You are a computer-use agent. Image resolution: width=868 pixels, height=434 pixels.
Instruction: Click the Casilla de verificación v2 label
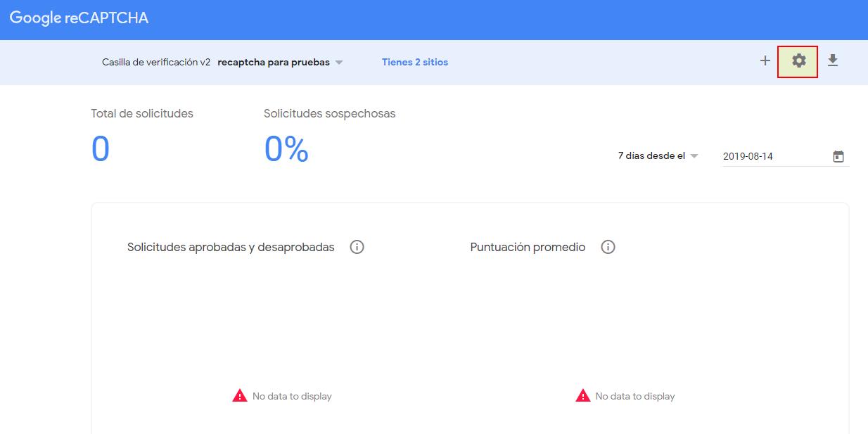pyautogui.click(x=156, y=62)
